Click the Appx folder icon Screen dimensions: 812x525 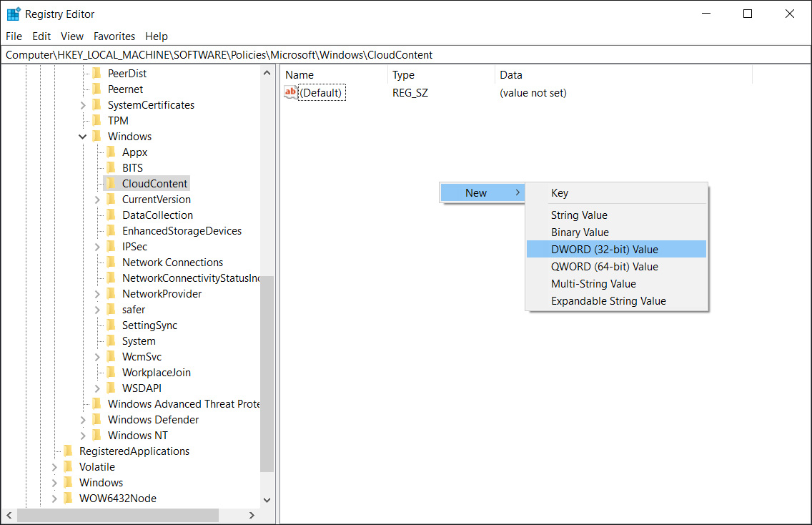[111, 152]
